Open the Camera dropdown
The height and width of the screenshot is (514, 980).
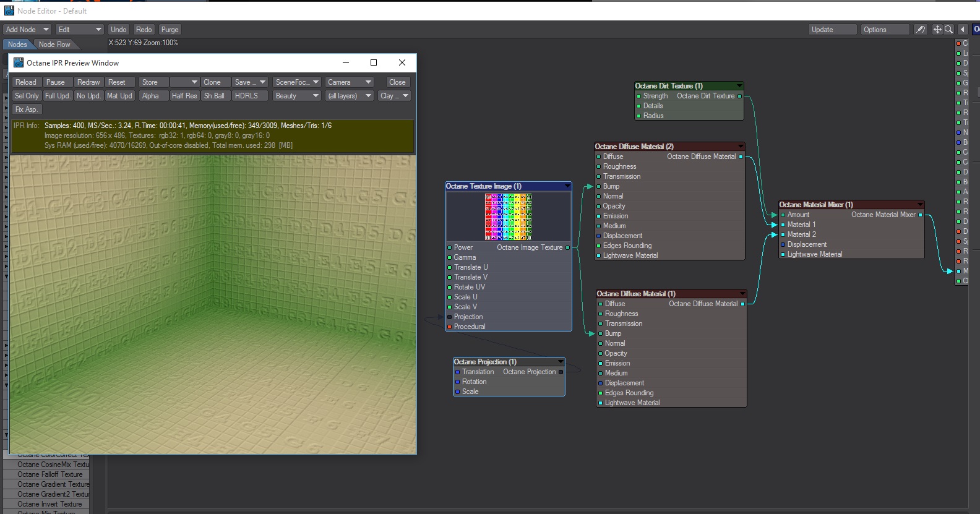click(x=350, y=82)
